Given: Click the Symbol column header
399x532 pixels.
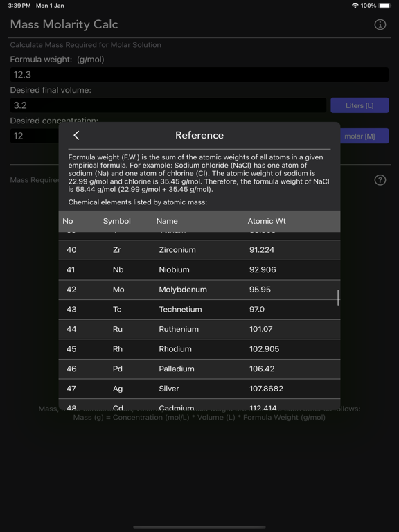Looking at the screenshot, I should point(116,221).
